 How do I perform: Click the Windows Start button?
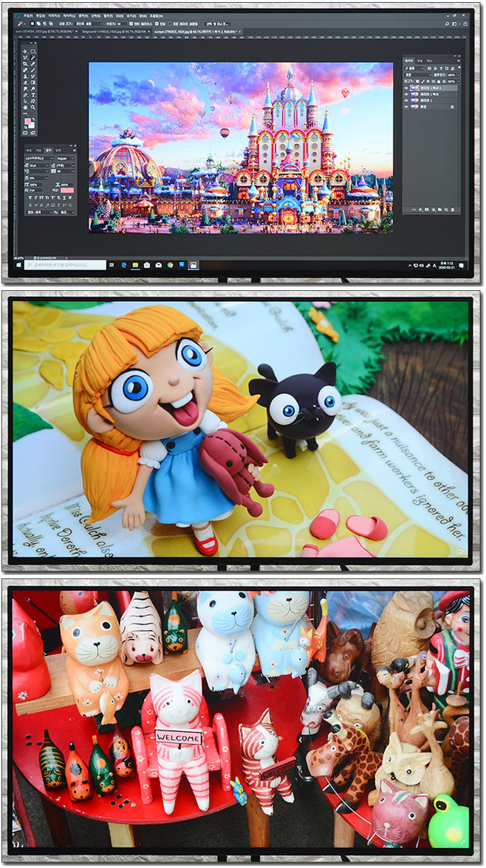[19, 265]
